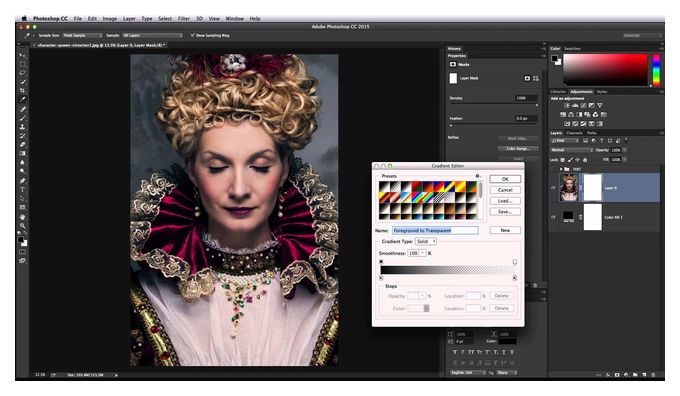Click the gradient Name text field

pyautogui.click(x=435, y=230)
